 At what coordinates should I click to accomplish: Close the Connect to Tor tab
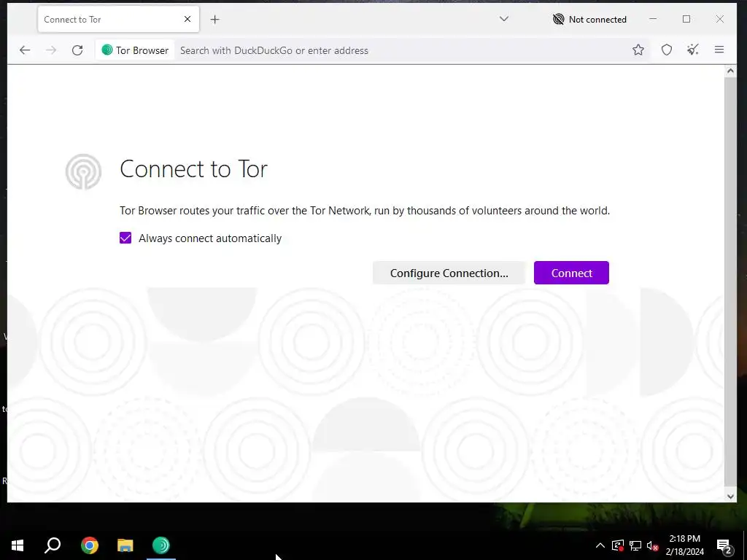(187, 19)
